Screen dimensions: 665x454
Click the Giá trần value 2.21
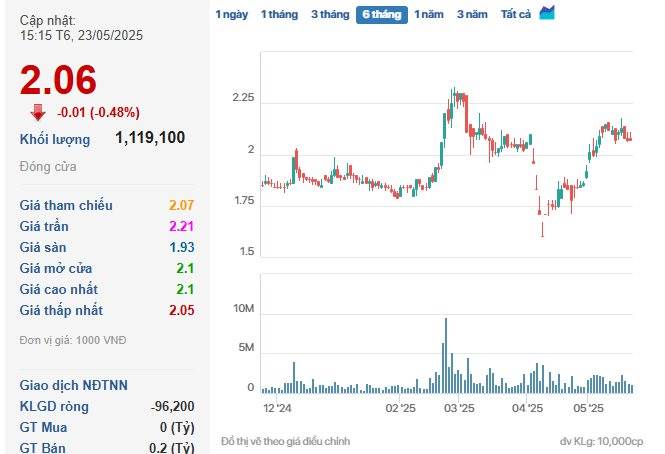point(182,226)
